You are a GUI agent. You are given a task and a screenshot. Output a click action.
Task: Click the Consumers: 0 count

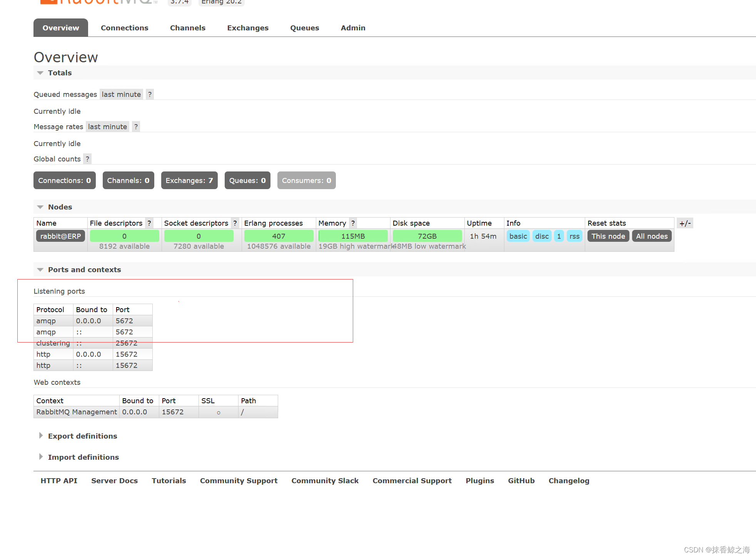306,181
